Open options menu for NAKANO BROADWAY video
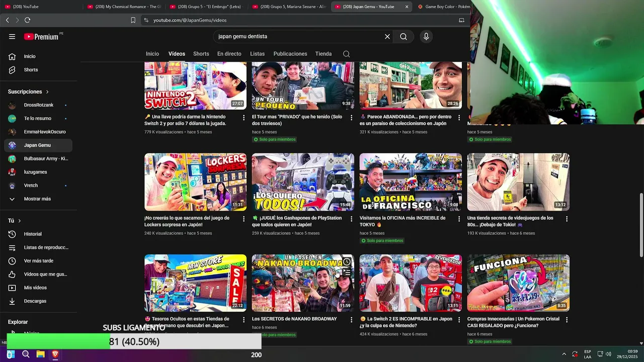Viewport: 644px width, 362px height. pos(352,319)
